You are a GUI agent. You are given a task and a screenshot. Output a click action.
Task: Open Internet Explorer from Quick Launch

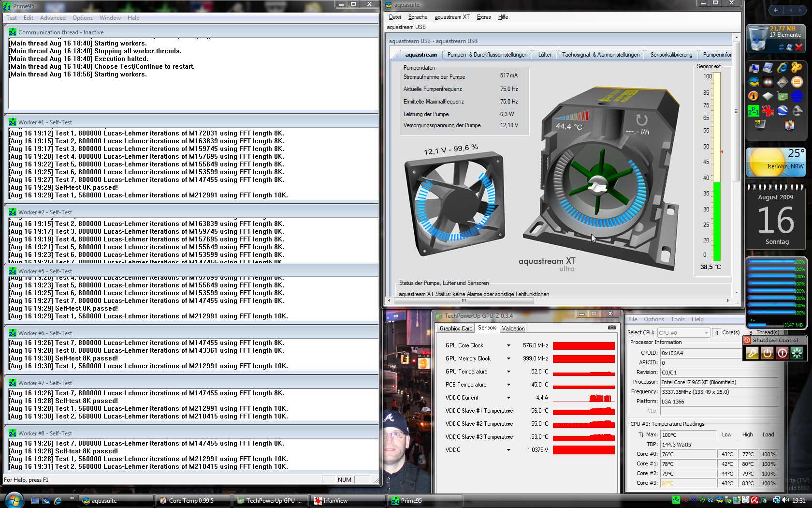point(58,501)
